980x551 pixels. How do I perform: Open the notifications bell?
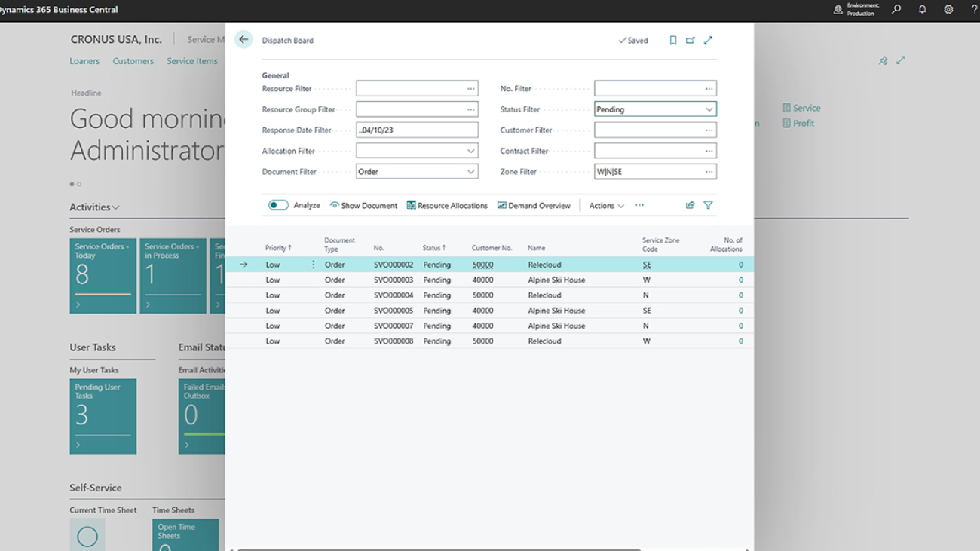(922, 10)
